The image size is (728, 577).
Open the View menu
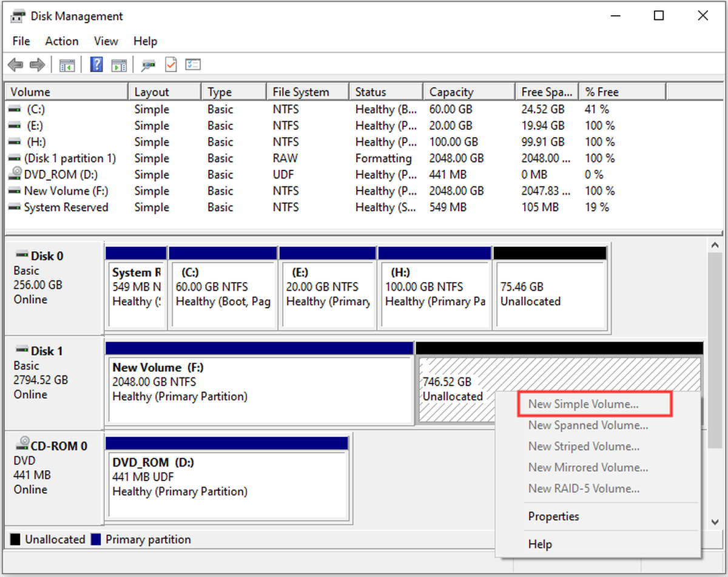(106, 41)
